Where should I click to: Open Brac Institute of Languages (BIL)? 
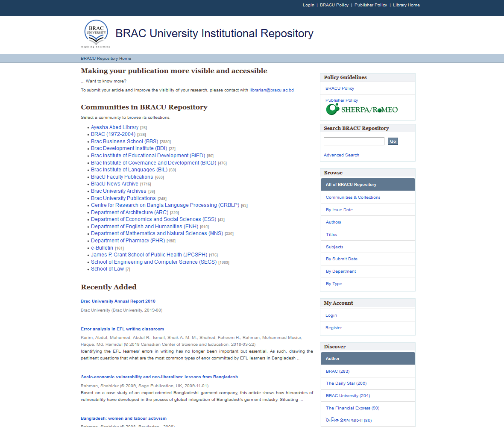pyautogui.click(x=129, y=170)
